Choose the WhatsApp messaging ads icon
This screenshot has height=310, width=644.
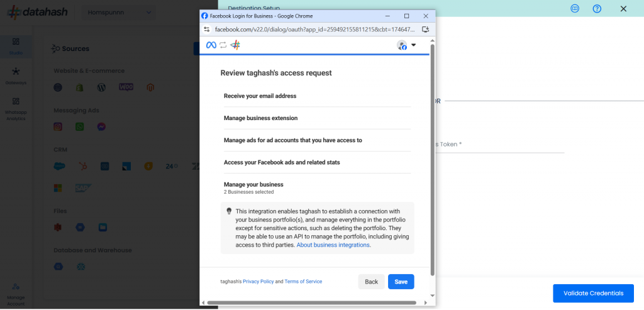(x=80, y=127)
